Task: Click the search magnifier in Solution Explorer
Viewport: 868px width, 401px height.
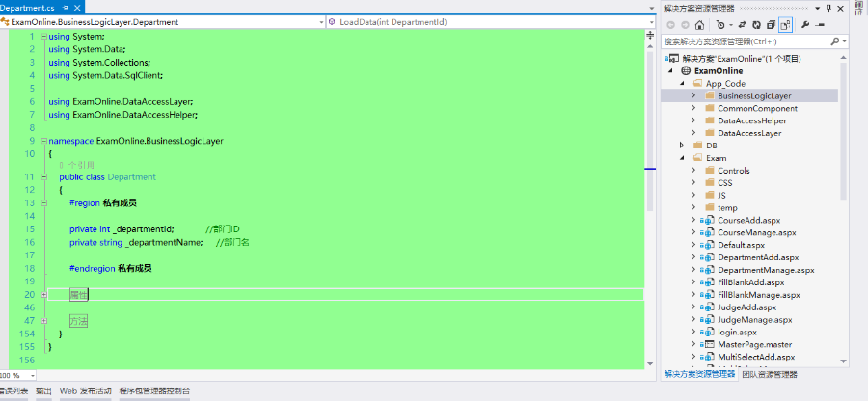Action: click(x=834, y=41)
